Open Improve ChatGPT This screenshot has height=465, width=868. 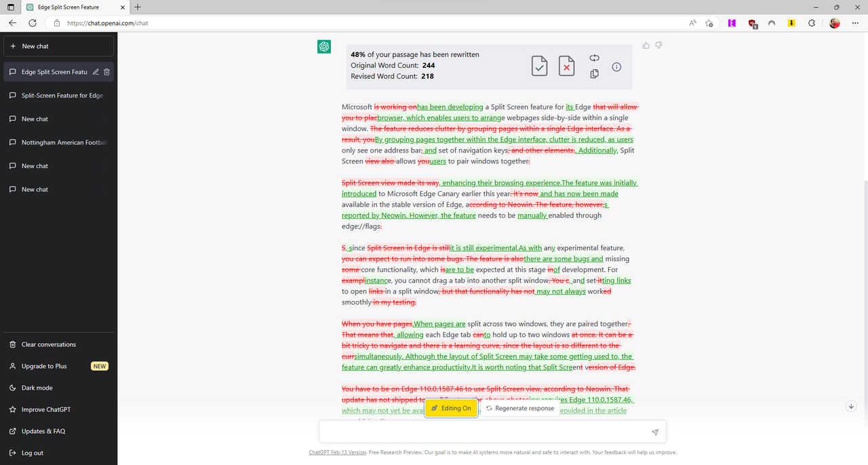click(59, 409)
